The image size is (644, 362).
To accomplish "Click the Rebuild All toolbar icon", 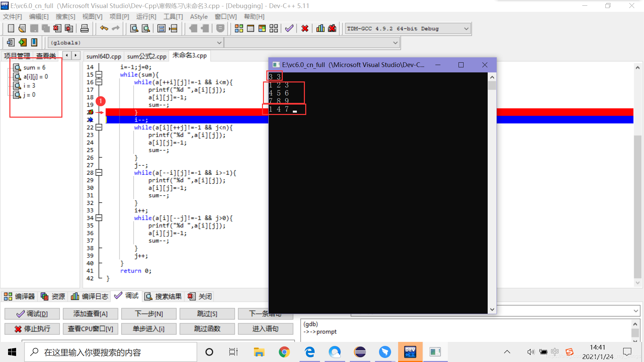I will pos(274,28).
